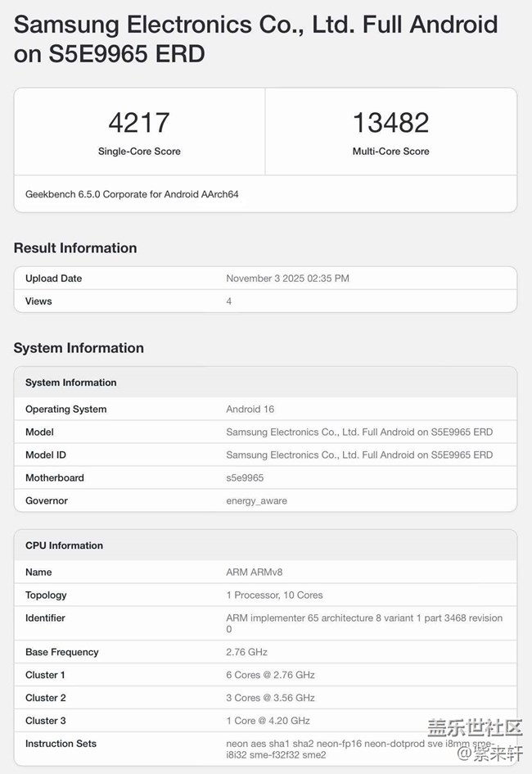Screen dimensions: 532x774
Task: Click the Topology value 1 Processor, 10 Cores
Action: point(274,595)
